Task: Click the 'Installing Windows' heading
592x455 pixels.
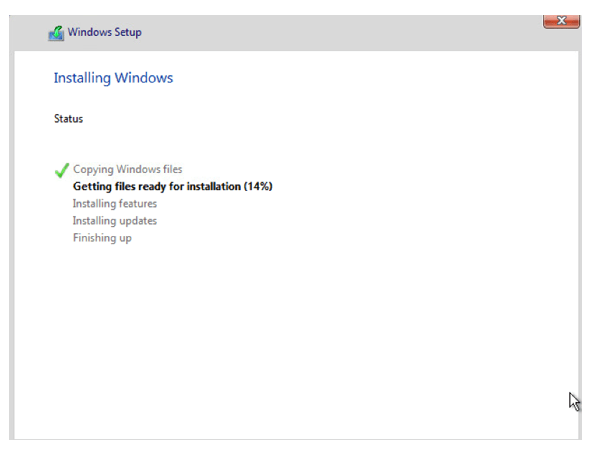Action: 113,78
